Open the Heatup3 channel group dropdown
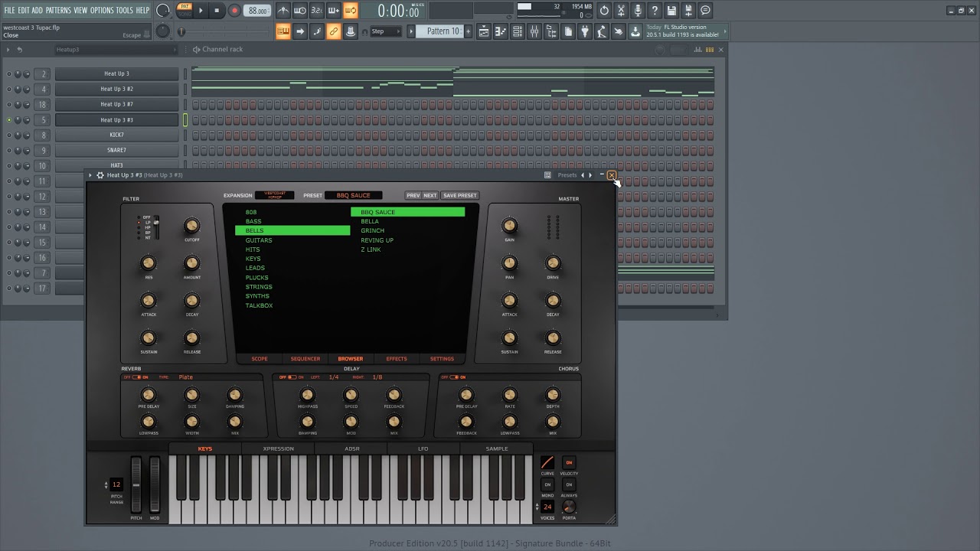Image resolution: width=980 pixels, height=551 pixels. [116, 50]
